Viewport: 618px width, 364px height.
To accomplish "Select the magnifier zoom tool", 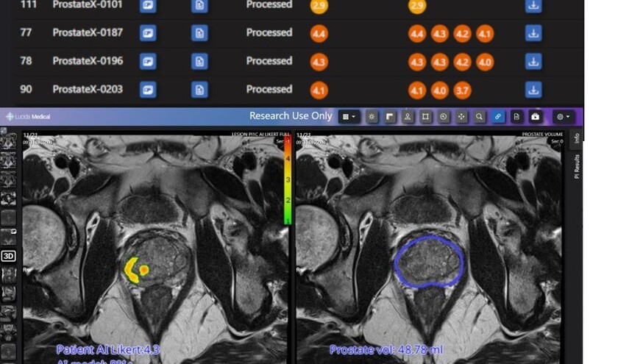I will pyautogui.click(x=479, y=117).
